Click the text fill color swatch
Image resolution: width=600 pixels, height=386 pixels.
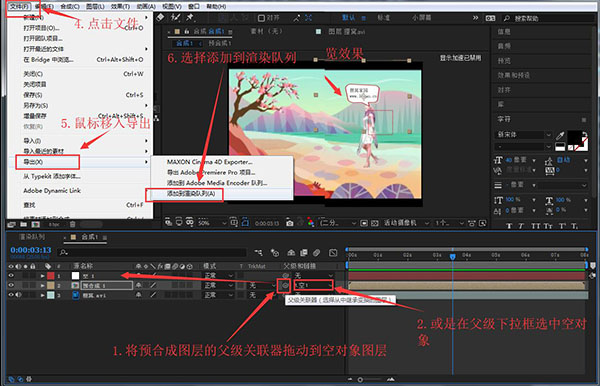574,137
